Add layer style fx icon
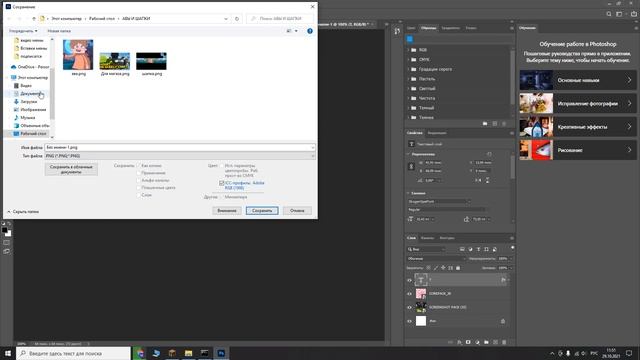Viewport: 640px width, 360px height. click(459, 342)
